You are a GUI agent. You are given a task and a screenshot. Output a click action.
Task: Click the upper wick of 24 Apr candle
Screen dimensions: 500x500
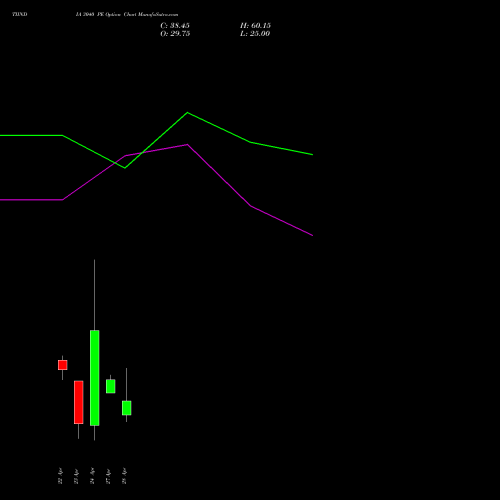(x=94, y=295)
